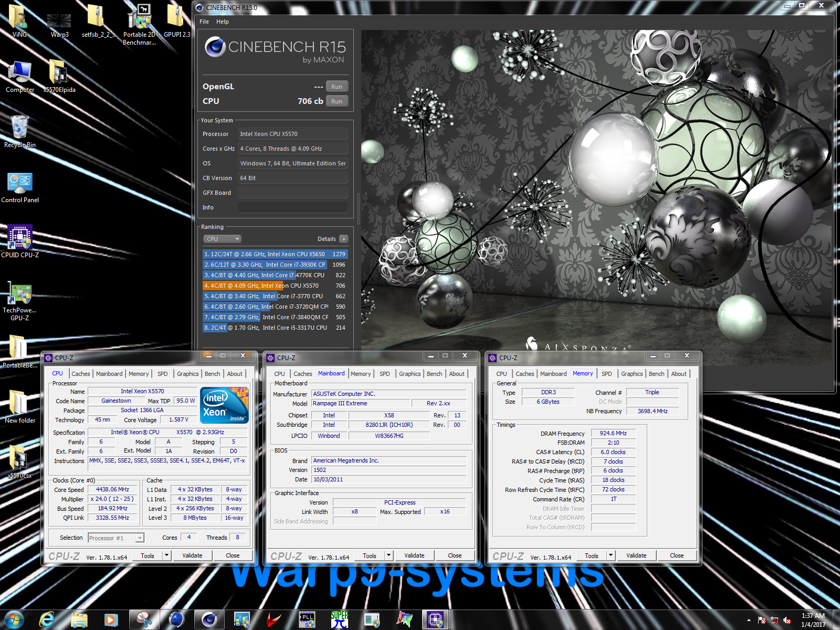
Task: Click the Rampage III Extreme model field
Action: (x=361, y=403)
